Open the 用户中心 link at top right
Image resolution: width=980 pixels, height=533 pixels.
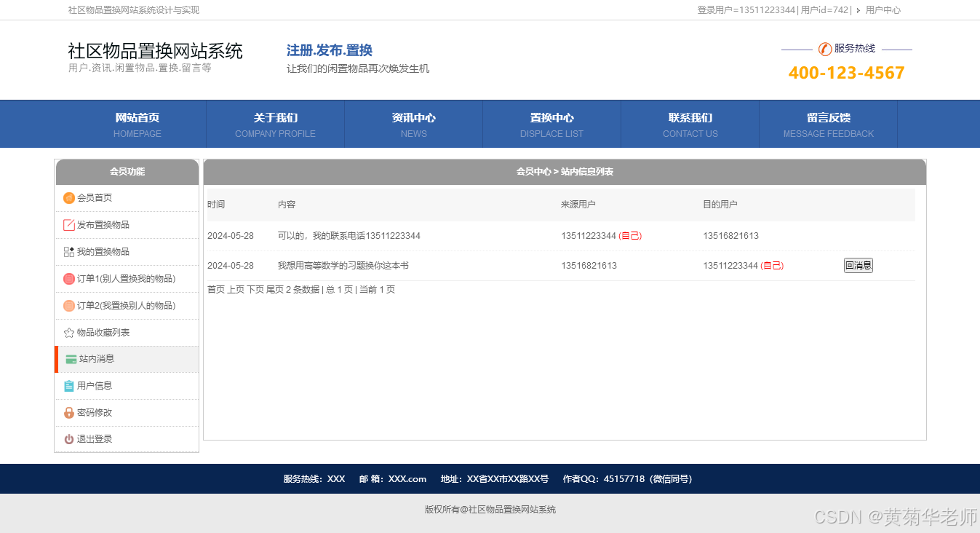[x=883, y=10]
